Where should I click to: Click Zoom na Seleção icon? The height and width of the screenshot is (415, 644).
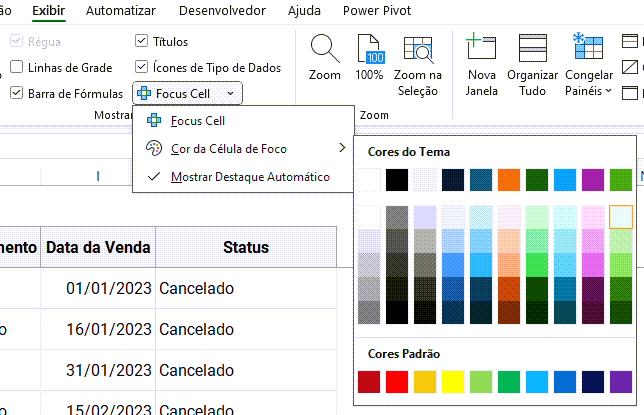pyautogui.click(x=417, y=49)
